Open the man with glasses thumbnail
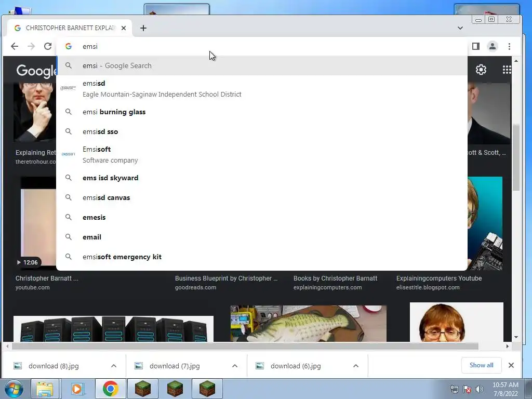This screenshot has height=399, width=532. tap(456, 322)
